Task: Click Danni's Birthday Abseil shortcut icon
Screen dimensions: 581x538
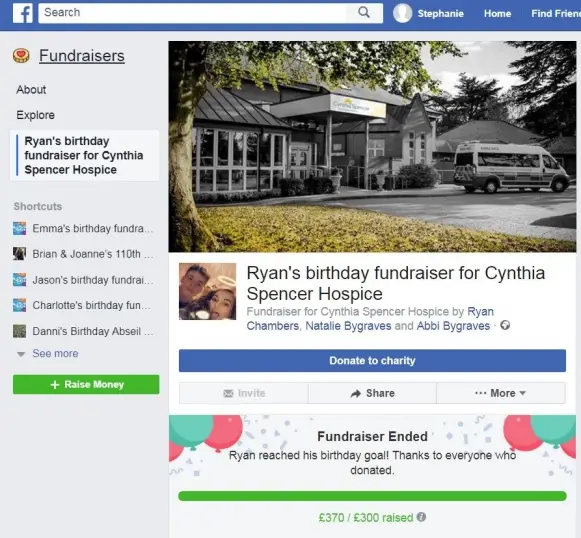Action: point(20,331)
